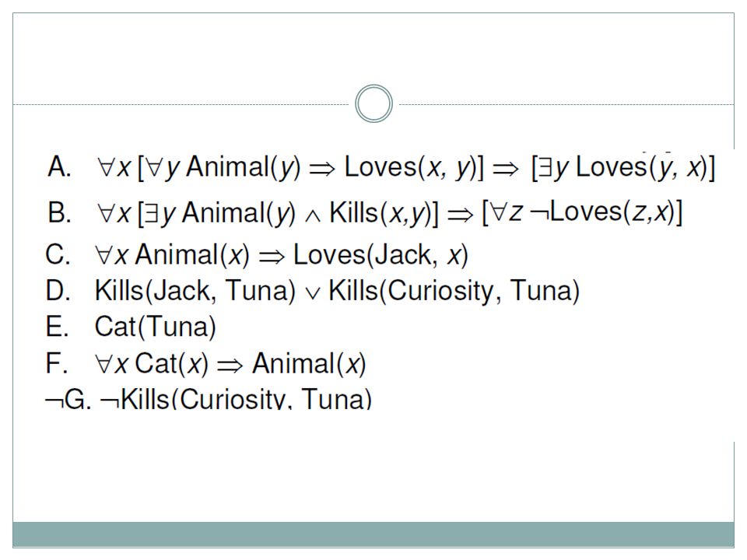Click Animal(x) at end of line F

[x=309, y=364]
